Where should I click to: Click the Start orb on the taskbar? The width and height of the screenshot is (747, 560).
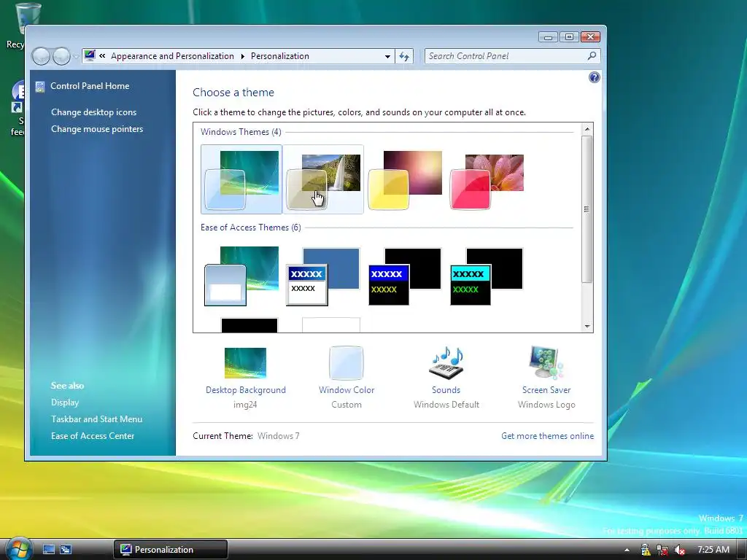pos(18,548)
